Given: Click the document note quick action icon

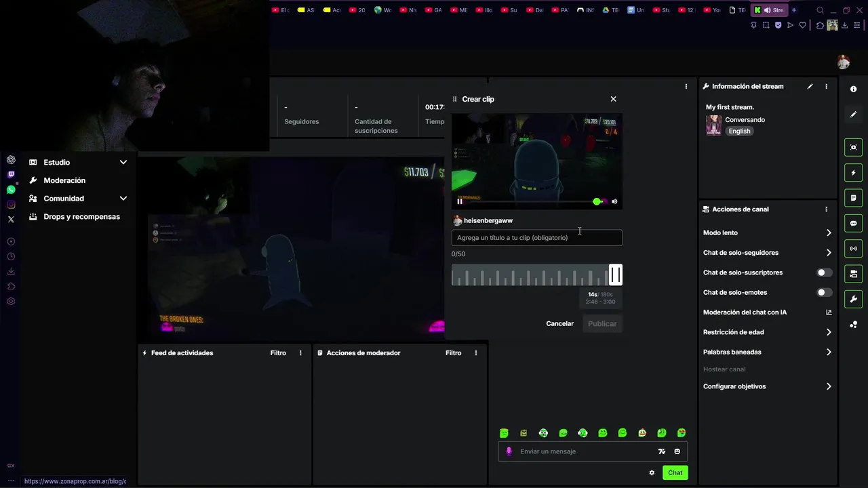Looking at the screenshot, I should click(x=854, y=198).
